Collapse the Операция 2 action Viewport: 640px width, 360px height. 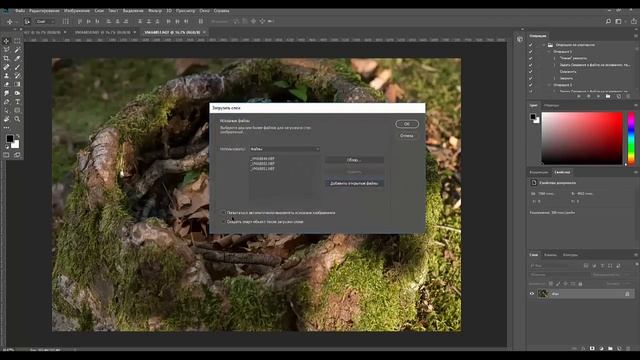(x=549, y=85)
